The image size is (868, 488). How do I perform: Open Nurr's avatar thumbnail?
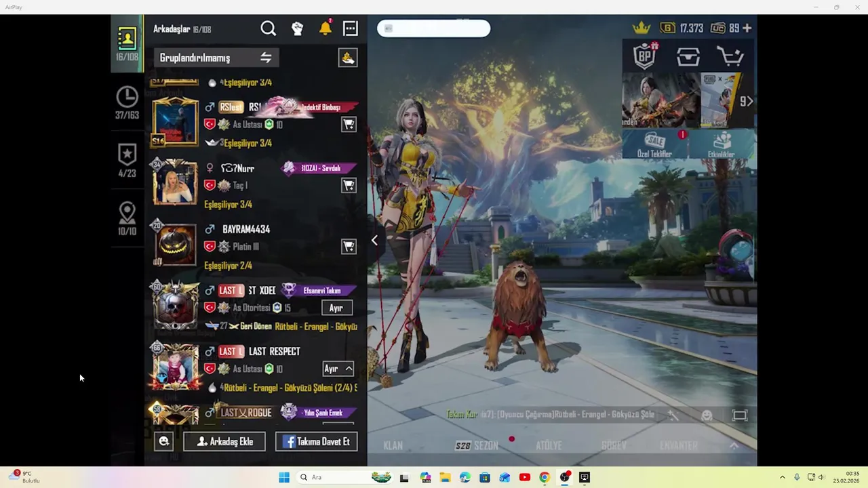click(175, 183)
